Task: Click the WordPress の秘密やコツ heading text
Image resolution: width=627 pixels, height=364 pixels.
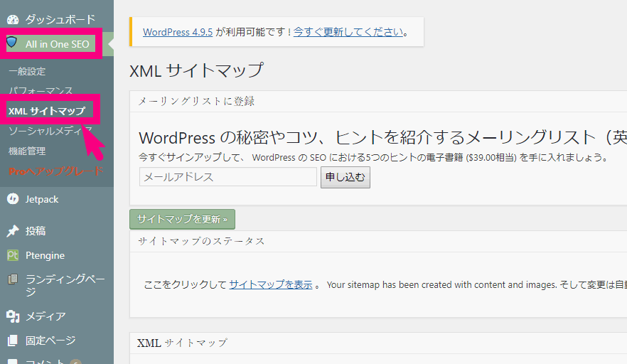Action: point(382,138)
